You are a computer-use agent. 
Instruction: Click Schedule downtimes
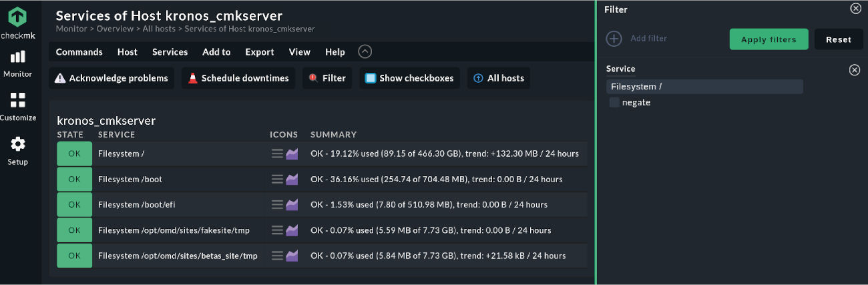tap(238, 78)
